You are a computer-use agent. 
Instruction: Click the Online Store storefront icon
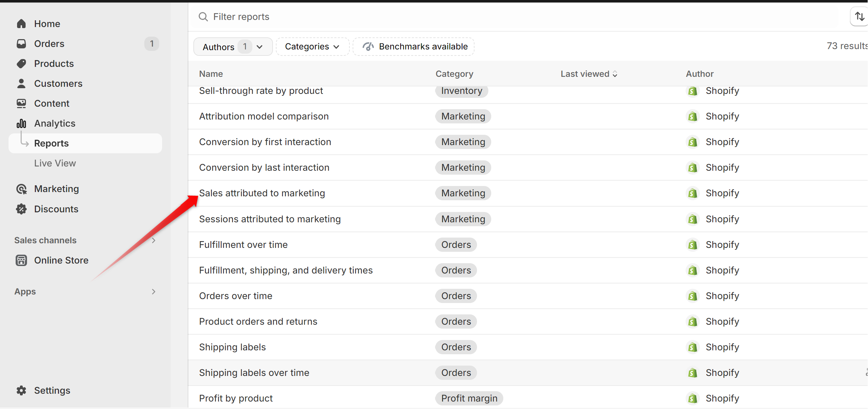21,260
